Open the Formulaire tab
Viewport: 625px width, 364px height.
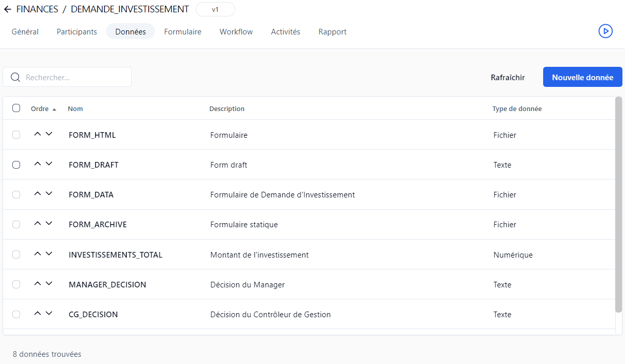pos(183,32)
